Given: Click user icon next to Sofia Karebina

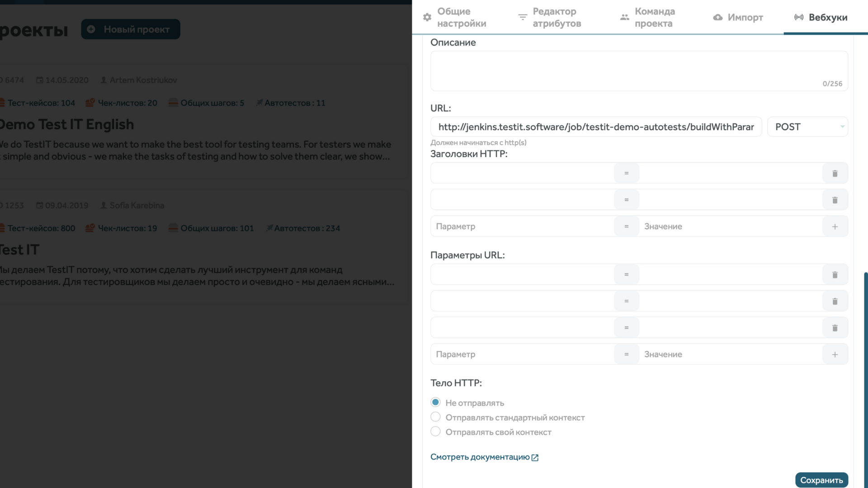Looking at the screenshot, I should [x=104, y=205].
